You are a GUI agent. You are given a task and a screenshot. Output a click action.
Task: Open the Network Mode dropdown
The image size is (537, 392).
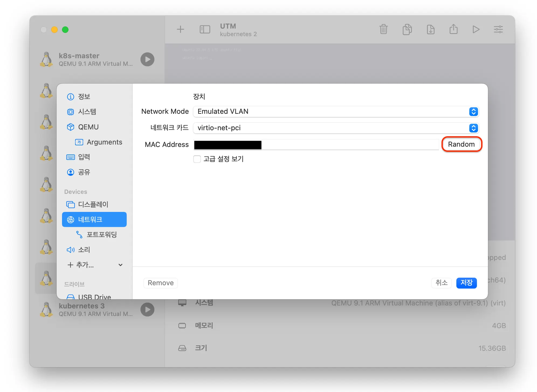pos(336,112)
